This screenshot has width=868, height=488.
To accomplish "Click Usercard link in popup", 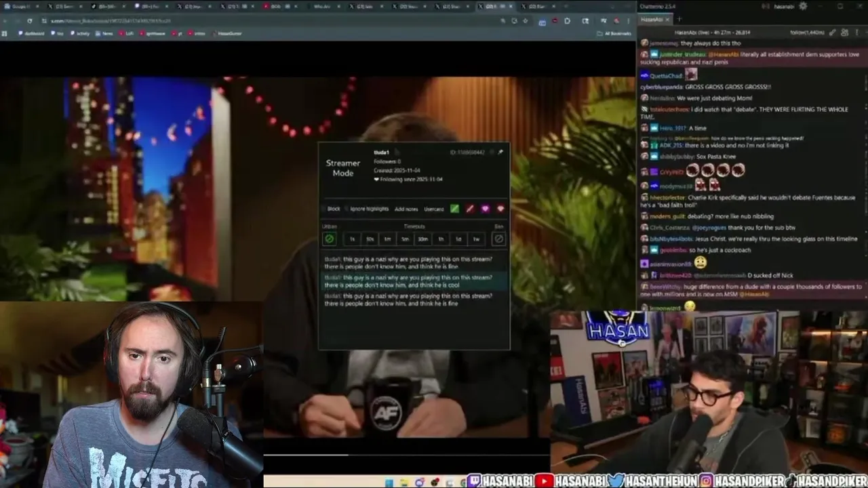I will pyautogui.click(x=434, y=209).
